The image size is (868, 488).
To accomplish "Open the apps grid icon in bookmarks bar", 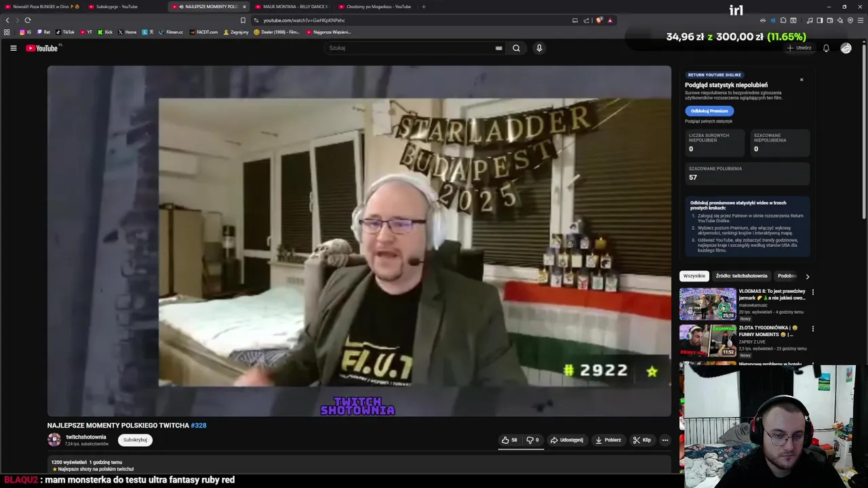I will point(7,32).
